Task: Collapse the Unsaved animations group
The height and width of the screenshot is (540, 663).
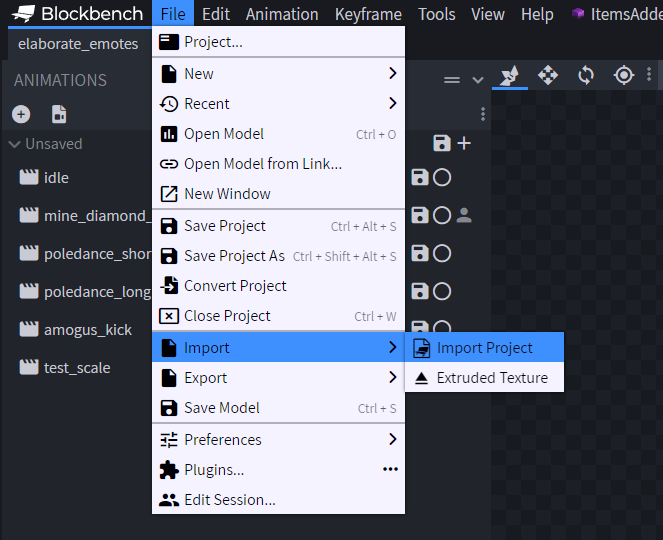Action: pos(14,144)
